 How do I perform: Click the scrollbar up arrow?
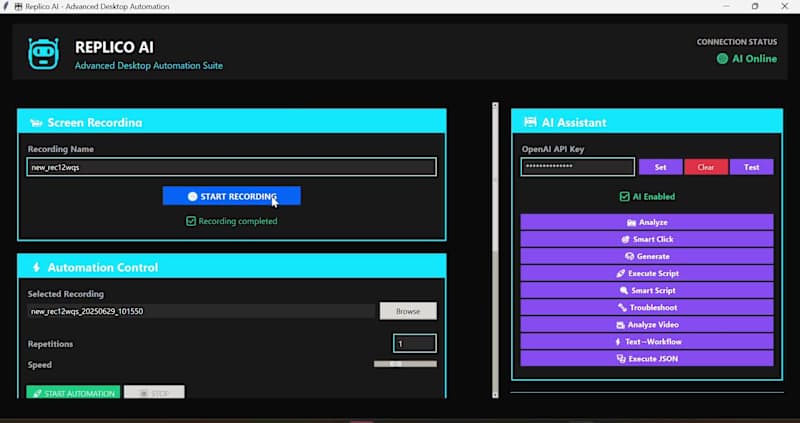coord(495,106)
